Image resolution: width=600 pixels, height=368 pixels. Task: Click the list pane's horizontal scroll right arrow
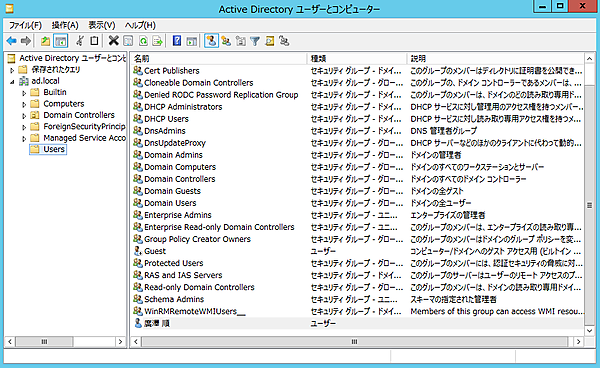[578, 342]
